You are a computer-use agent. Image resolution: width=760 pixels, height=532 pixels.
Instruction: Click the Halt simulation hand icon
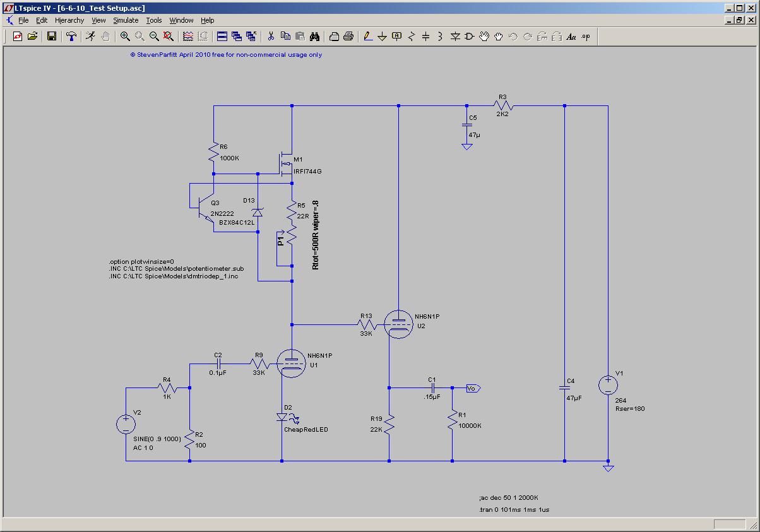[105, 37]
